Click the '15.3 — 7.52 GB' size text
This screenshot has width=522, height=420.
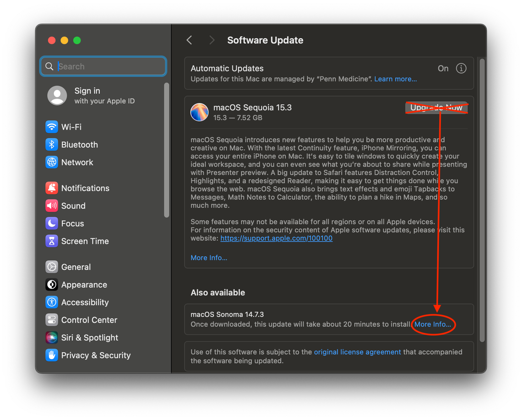tap(238, 118)
